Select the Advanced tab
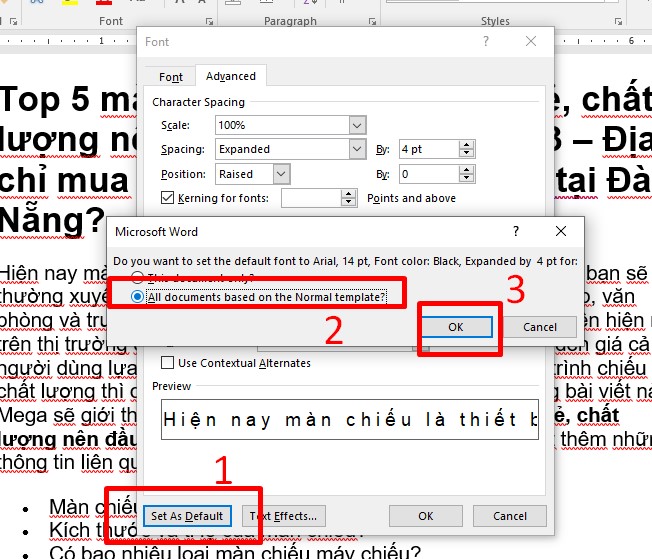Image resolution: width=652 pixels, height=559 pixels. point(231,76)
